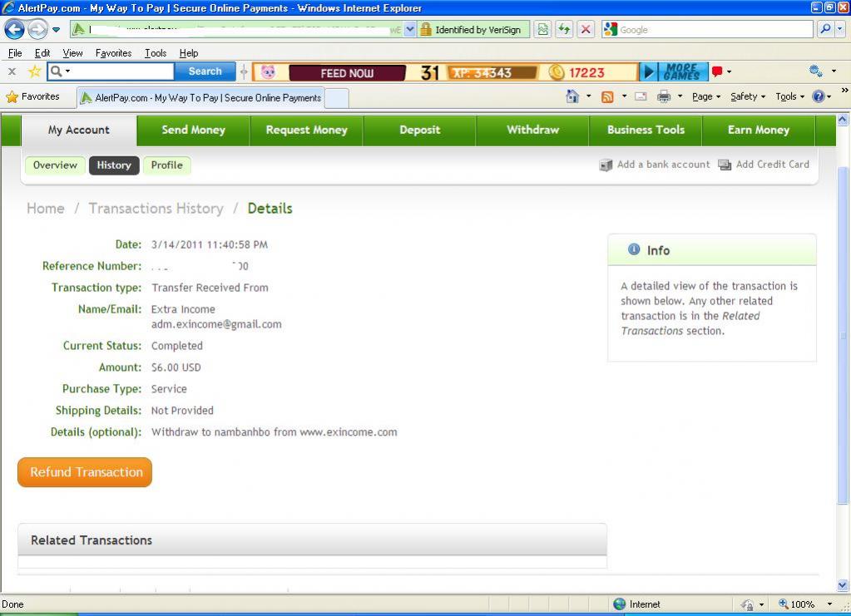Click the orange Refund Transaction button
Screen dimensions: 851x616
click(85, 472)
